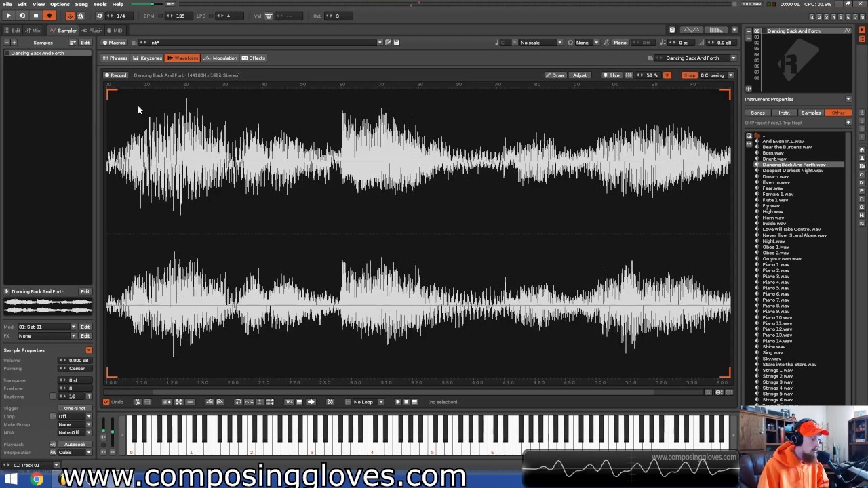Stop playback with the Stop button

(x=36, y=16)
